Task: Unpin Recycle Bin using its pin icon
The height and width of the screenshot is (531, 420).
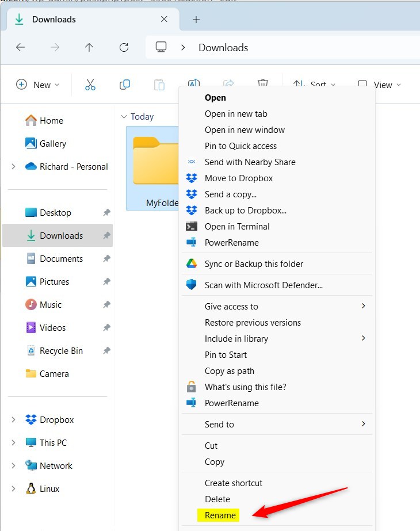Action: point(106,351)
